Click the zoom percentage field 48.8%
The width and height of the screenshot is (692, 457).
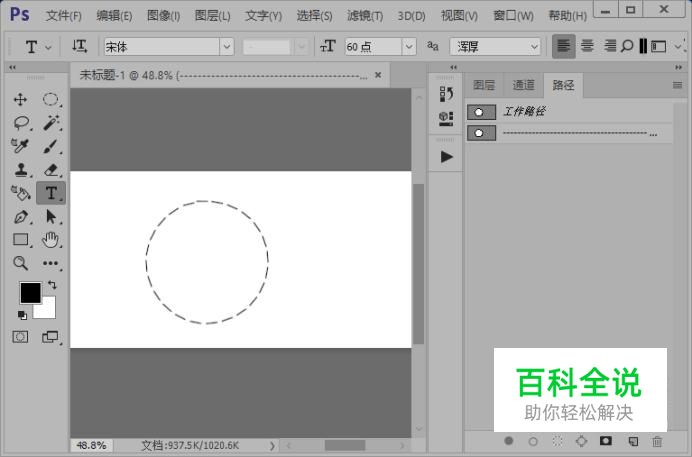[x=91, y=445]
